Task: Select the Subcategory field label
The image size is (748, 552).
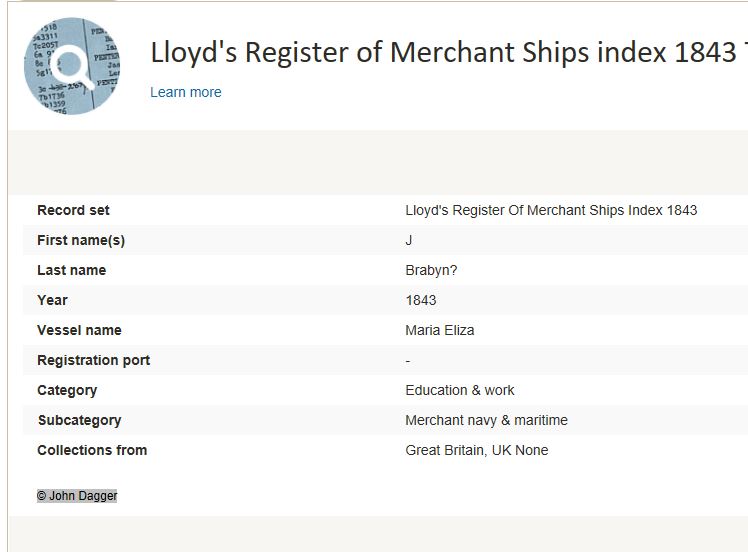Action: tap(79, 420)
